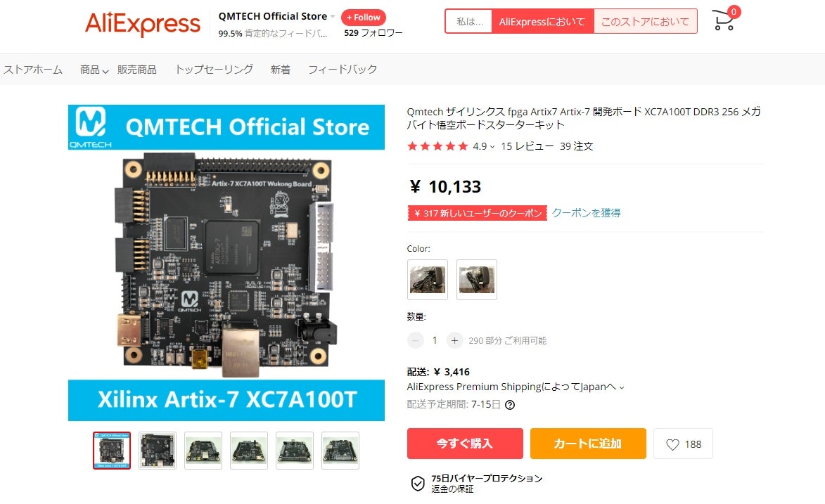The image size is (825, 504).
Task: Expand the QMTECH Official Store dropdown arrow
Action: (x=333, y=16)
